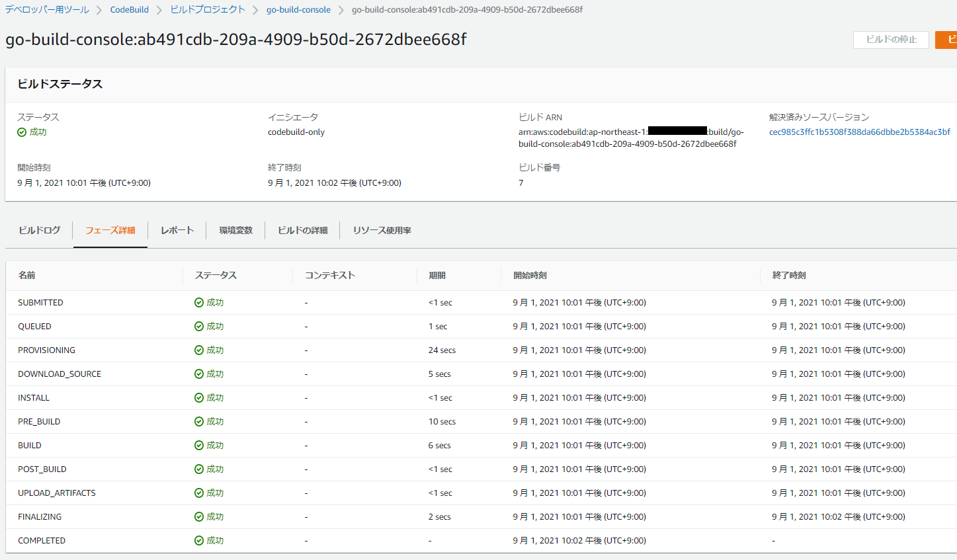Click COMPLETED start time 10:02 午後
Image resolution: width=957 pixels, height=560 pixels.
pos(579,541)
